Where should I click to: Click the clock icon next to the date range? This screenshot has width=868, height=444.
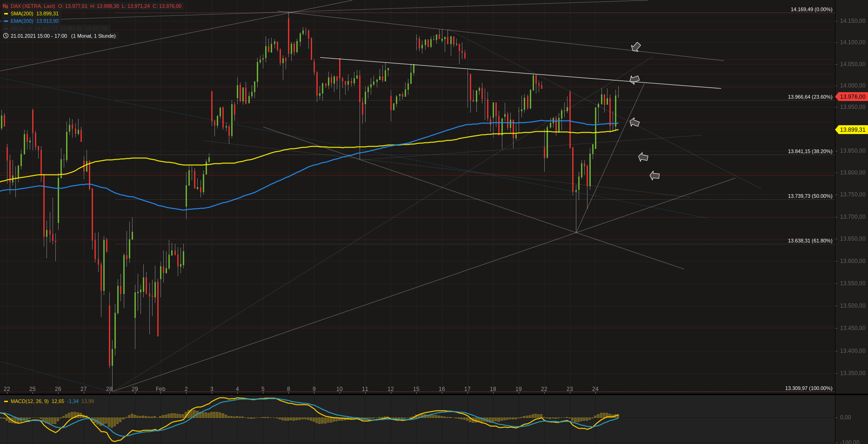point(6,36)
